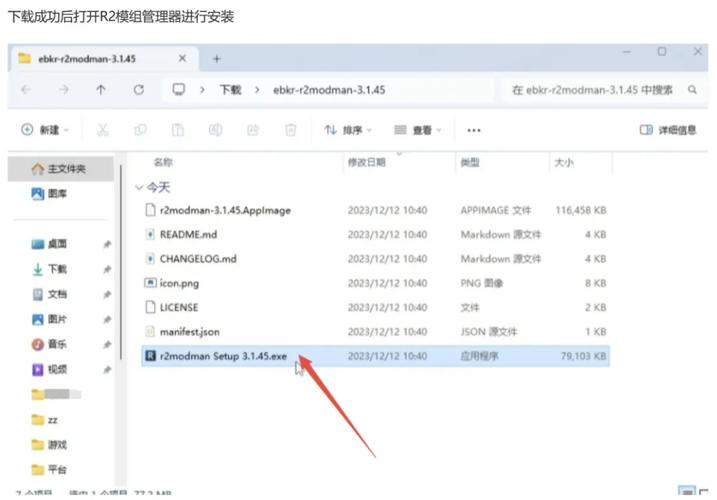Screen dimensions: 717x500
Task: Sort by 名称 column header
Action: click(x=163, y=162)
